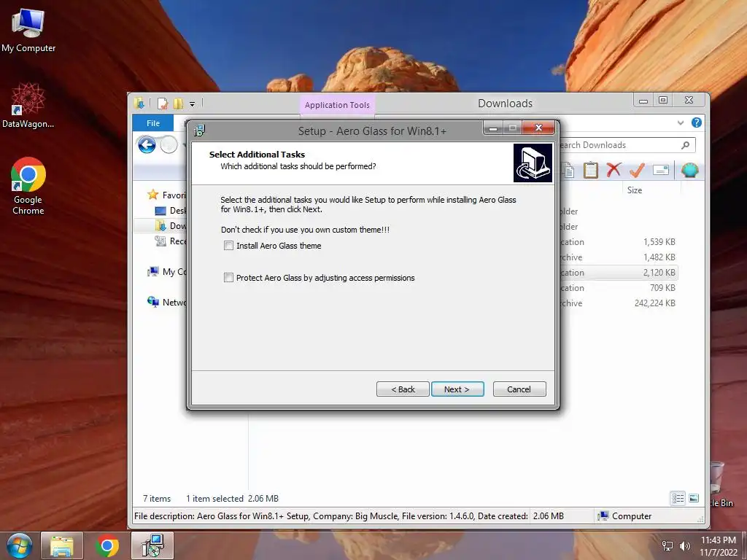
Task: Click the Paste clipboard toolbar icon
Action: [x=591, y=170]
